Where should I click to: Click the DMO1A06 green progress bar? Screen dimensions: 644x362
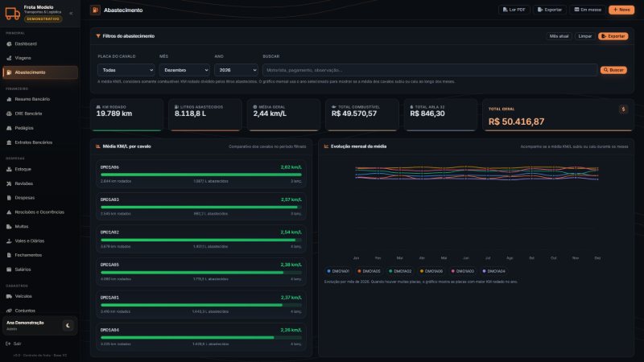pyautogui.click(x=200, y=175)
